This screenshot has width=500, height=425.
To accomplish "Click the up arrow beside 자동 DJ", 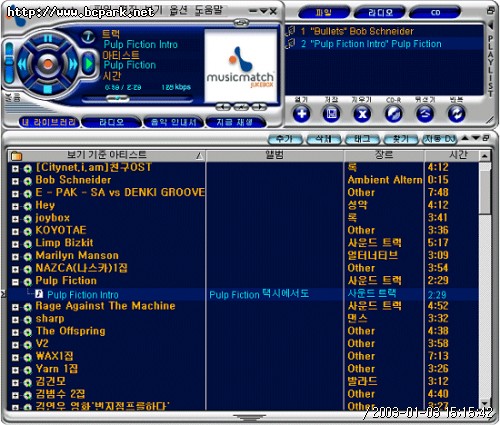I will pyautogui.click(x=465, y=138).
